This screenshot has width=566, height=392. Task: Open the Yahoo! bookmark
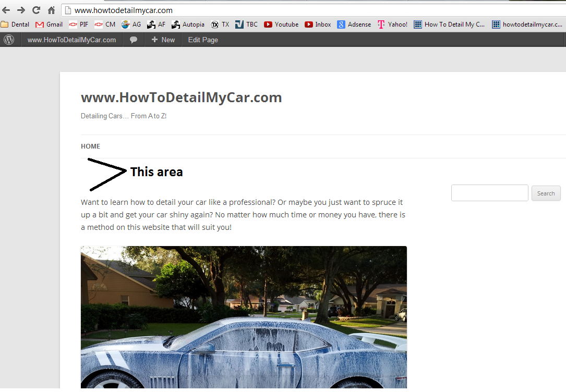393,24
